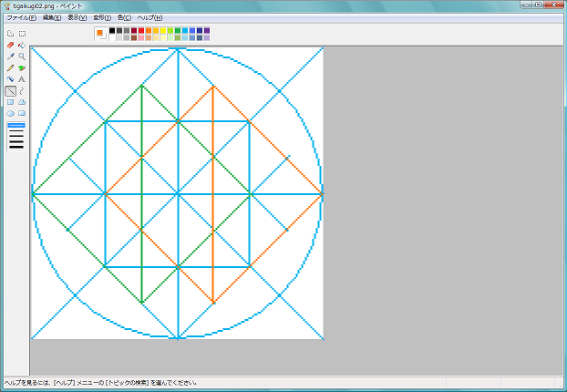Choose the Rounded Rectangle tool
This screenshot has width=567, height=392.
(22, 114)
